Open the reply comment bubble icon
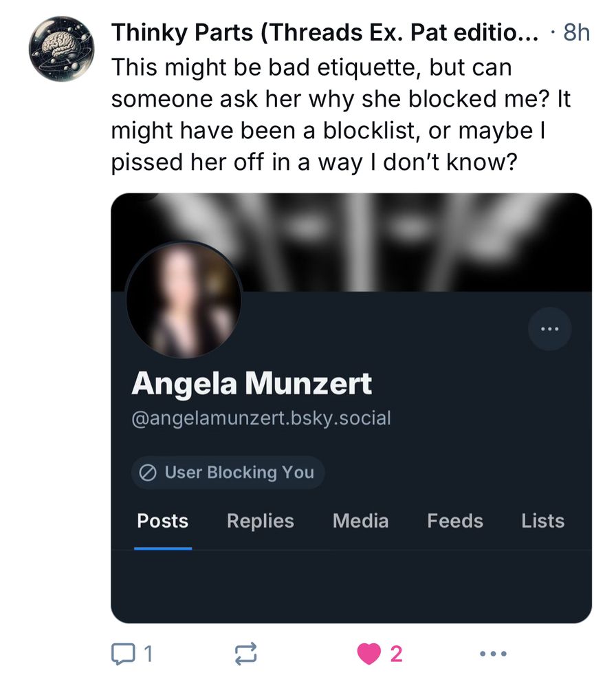The image size is (616, 688). (122, 654)
